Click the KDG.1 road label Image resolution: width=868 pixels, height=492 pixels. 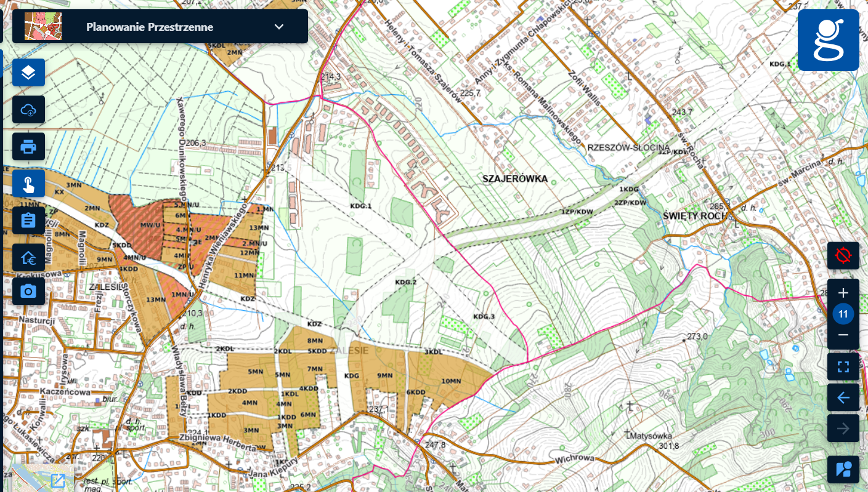(360, 206)
